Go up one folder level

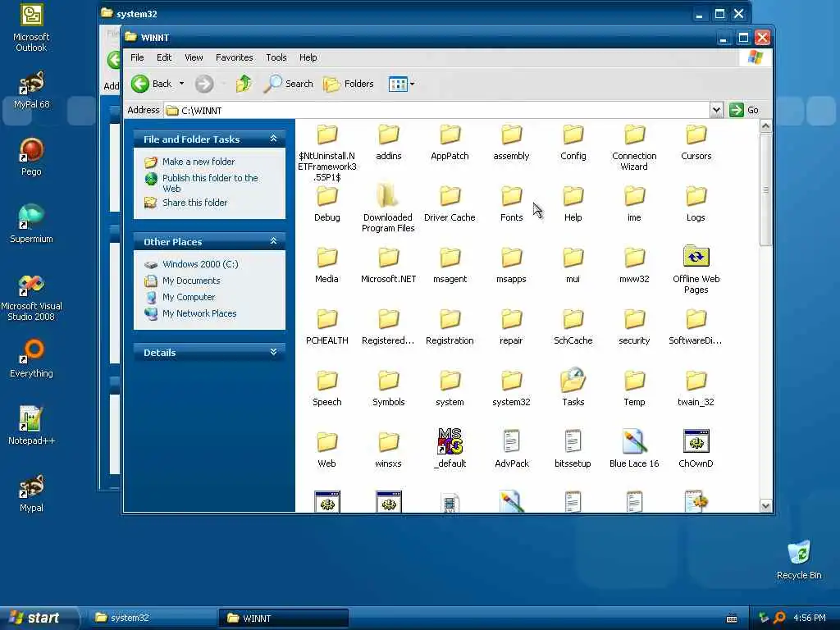(x=244, y=84)
